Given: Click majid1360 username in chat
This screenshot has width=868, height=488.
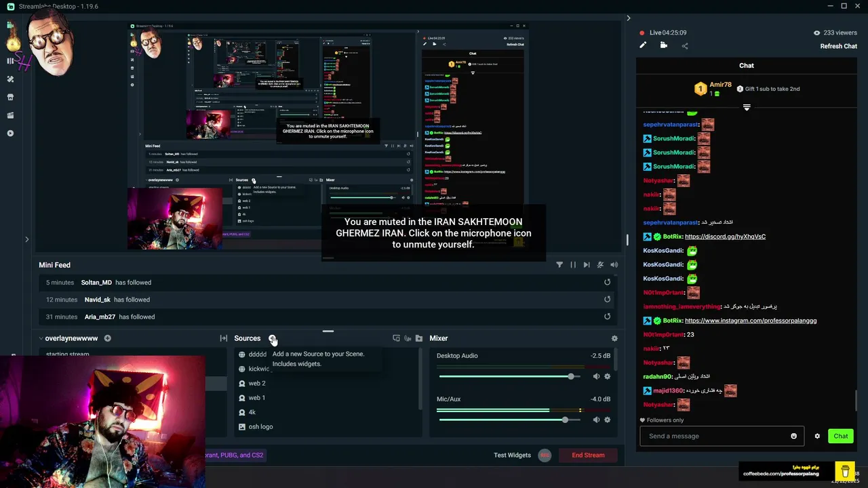Looking at the screenshot, I should 668,390.
